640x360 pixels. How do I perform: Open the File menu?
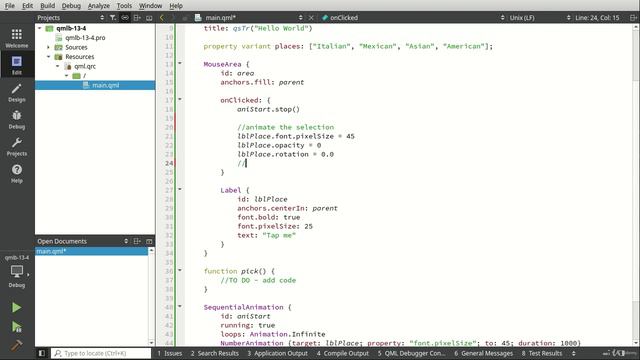coord(10,6)
